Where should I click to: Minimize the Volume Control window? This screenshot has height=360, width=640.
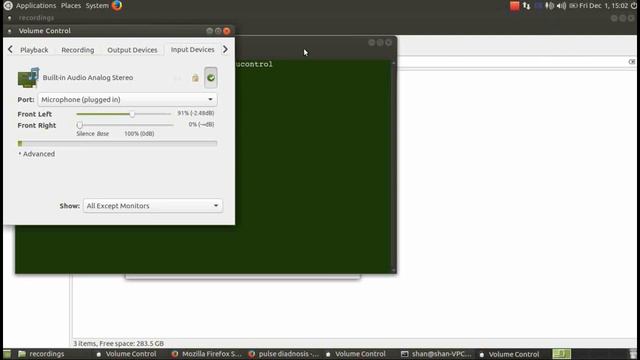[209, 31]
